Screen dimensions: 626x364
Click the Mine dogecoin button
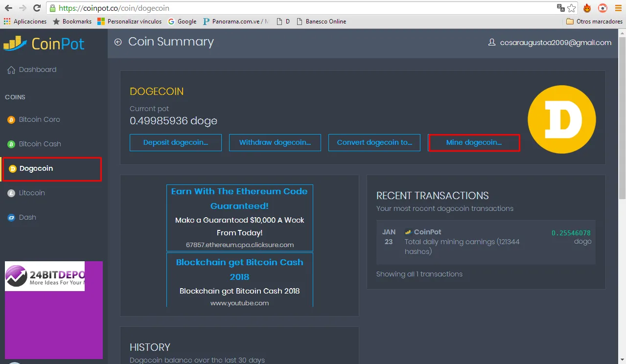tap(474, 142)
